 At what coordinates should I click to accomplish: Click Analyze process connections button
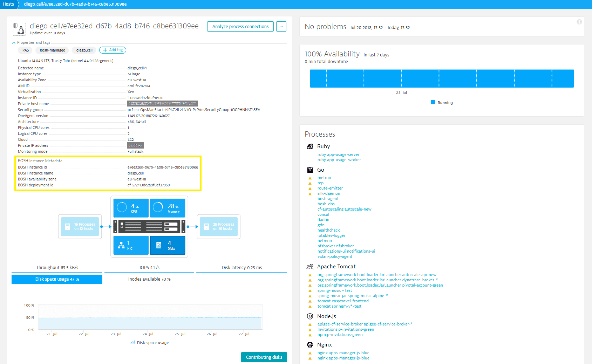pos(240,27)
